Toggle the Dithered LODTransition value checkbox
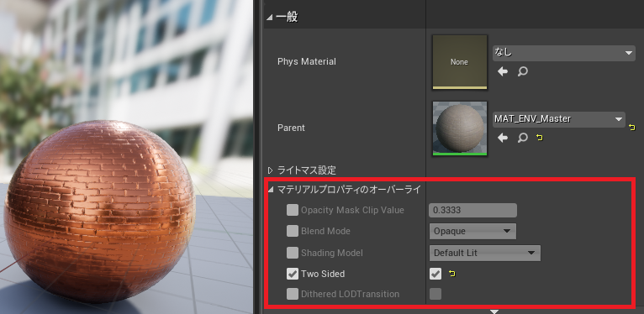The height and width of the screenshot is (314, 644). pos(435,294)
